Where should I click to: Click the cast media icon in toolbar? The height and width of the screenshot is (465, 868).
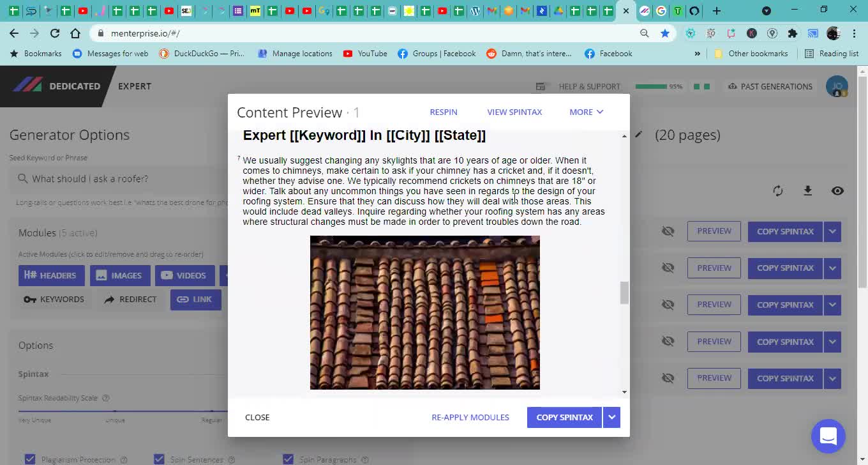[x=813, y=33]
